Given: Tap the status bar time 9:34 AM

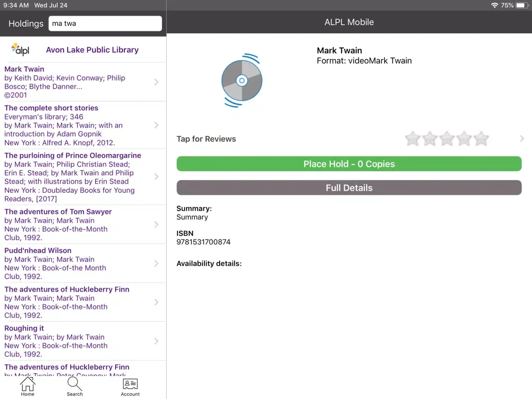Looking at the screenshot, I should pyautogui.click(x=16, y=5).
